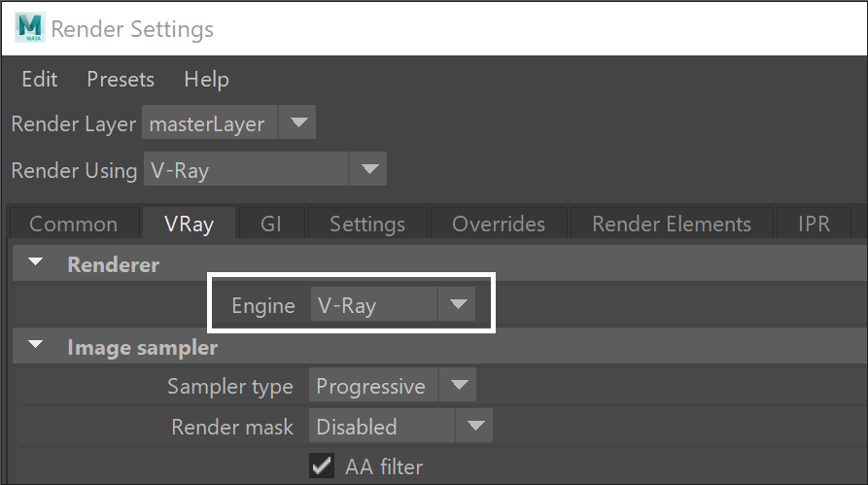The height and width of the screenshot is (485, 868).
Task: Collapse the Image sampler section triangle
Action: click(x=35, y=345)
